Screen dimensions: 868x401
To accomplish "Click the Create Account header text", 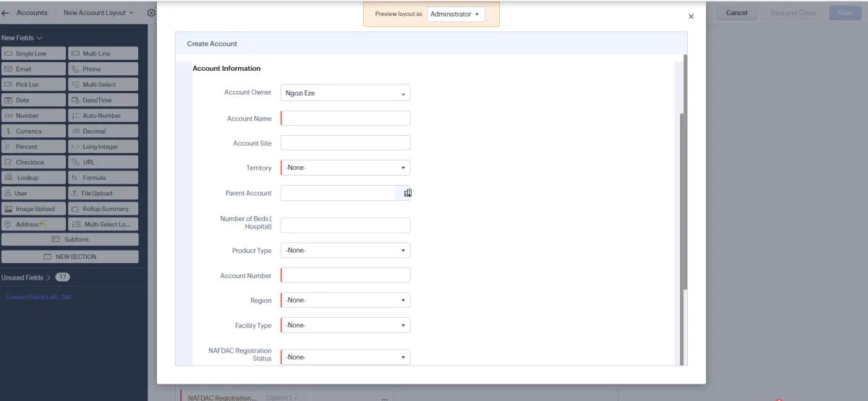I will 212,44.
